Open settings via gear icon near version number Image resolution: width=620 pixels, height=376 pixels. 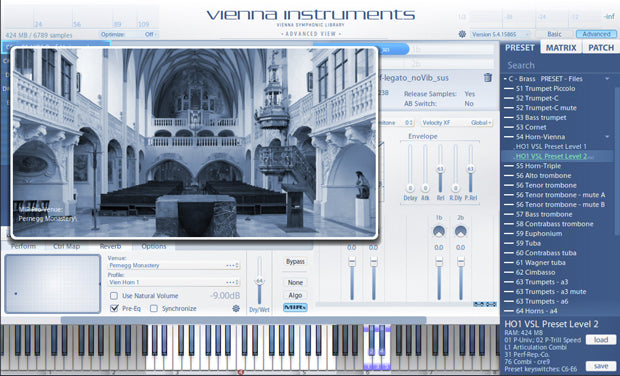(x=462, y=34)
